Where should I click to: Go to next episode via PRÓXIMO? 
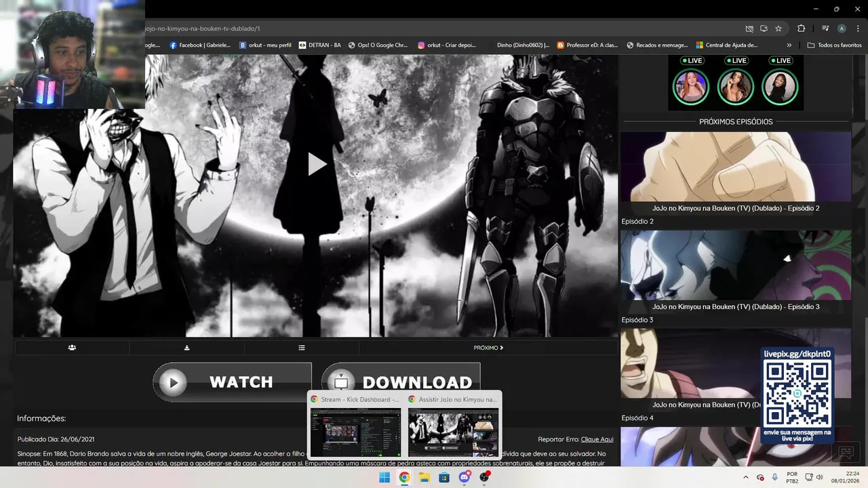[488, 348]
